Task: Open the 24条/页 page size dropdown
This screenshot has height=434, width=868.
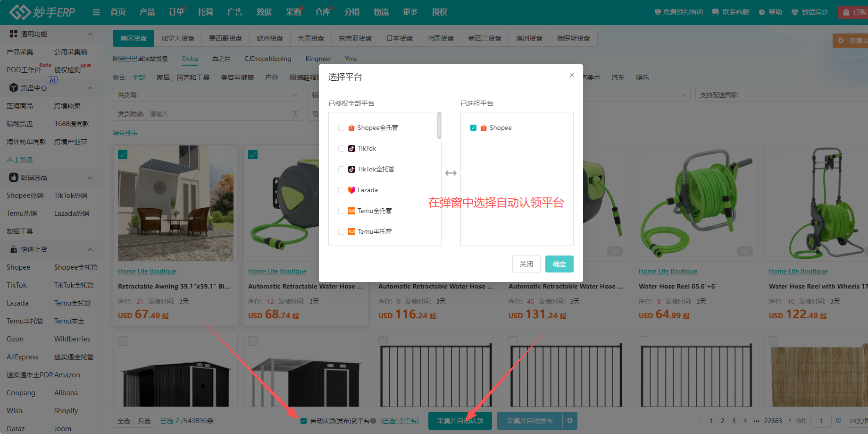Action: (x=857, y=421)
